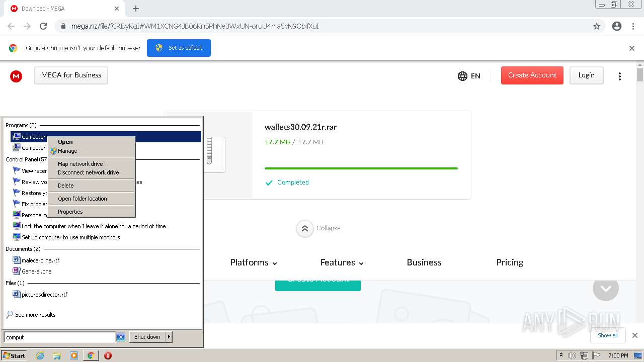This screenshot has width=644, height=362.
Task: Click the malecarolina.rtf document icon
Action: coord(17,260)
